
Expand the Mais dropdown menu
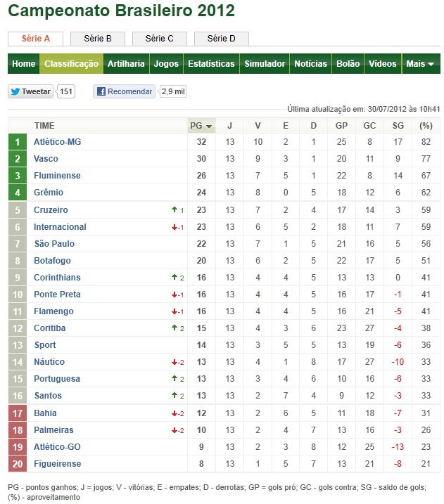(x=421, y=64)
